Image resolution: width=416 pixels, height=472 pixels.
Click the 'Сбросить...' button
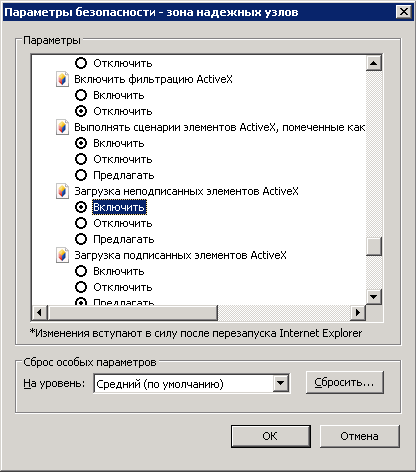[x=345, y=382]
